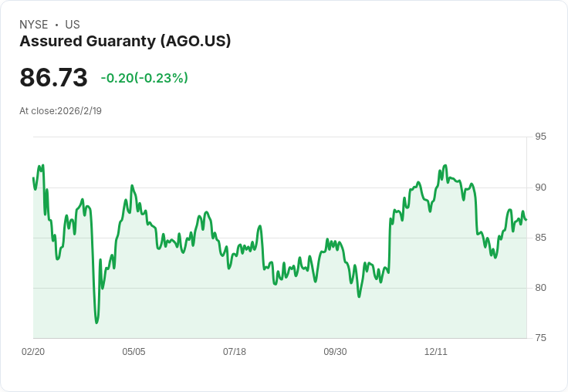This screenshot has height=392, width=568.
Task: Click the 75 price axis label
Action: 540,338
